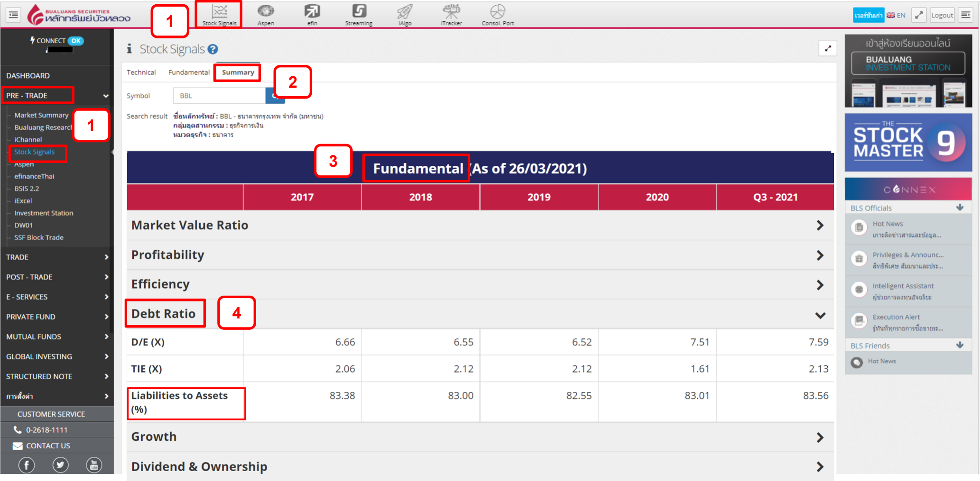Open the CONNEX banner
Viewport: 980px width, 481px height.
908,190
